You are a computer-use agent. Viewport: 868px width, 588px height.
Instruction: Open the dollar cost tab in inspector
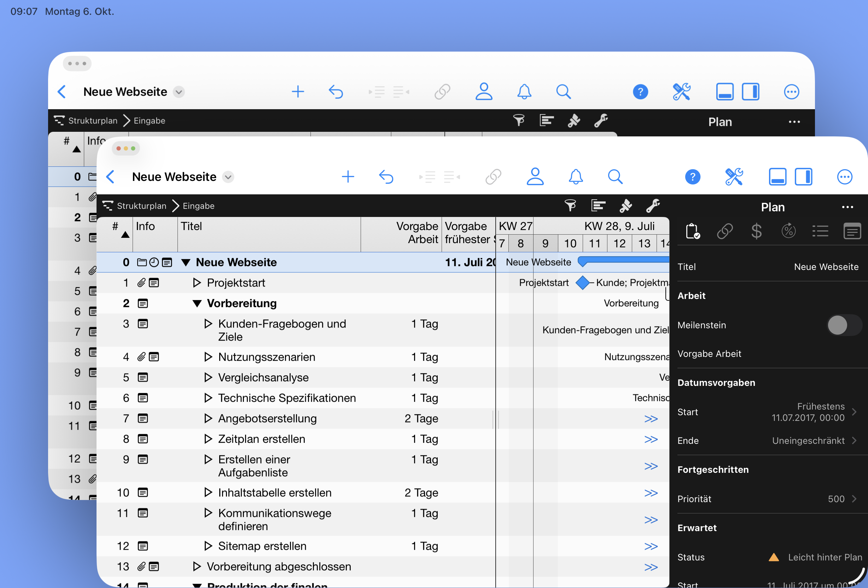coord(756,231)
